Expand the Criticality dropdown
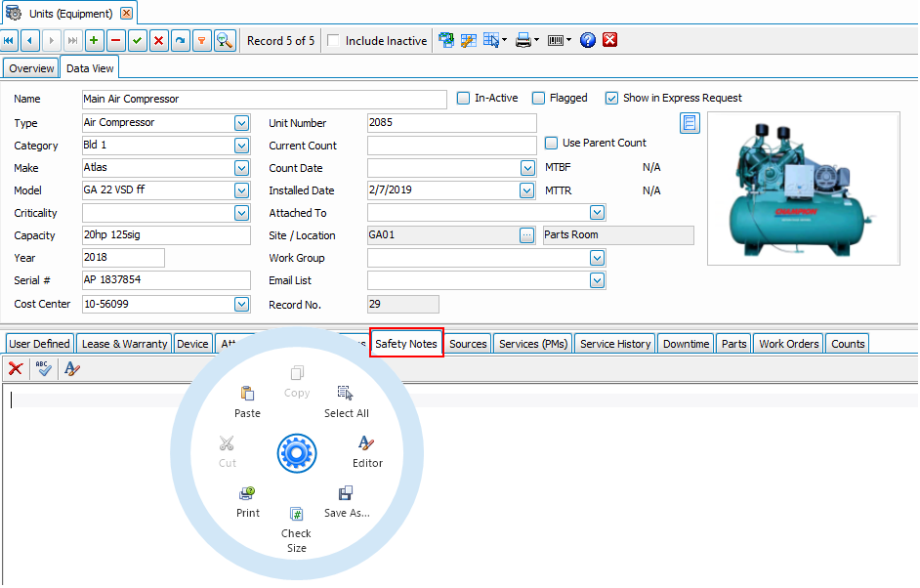The image size is (920, 588). click(x=242, y=212)
